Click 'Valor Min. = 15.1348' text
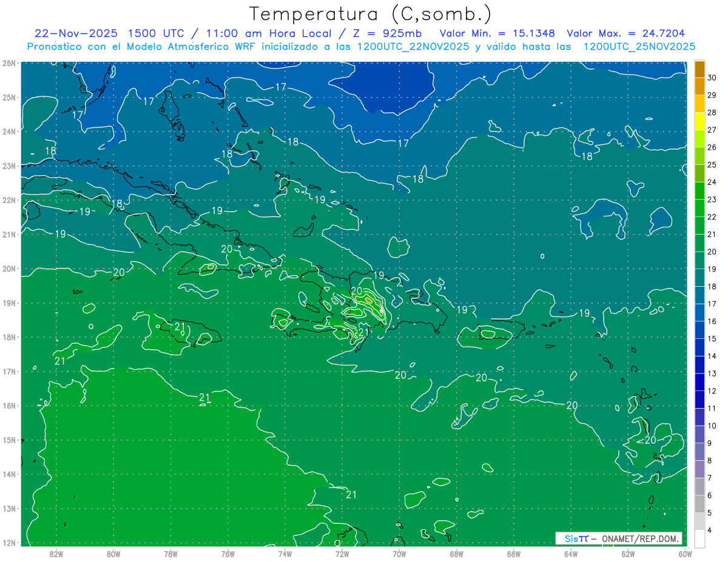Viewport: 728px width, 562px height. (x=497, y=33)
